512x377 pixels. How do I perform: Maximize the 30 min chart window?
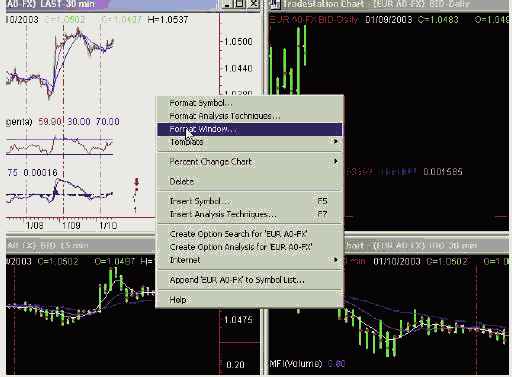pos(241,4)
